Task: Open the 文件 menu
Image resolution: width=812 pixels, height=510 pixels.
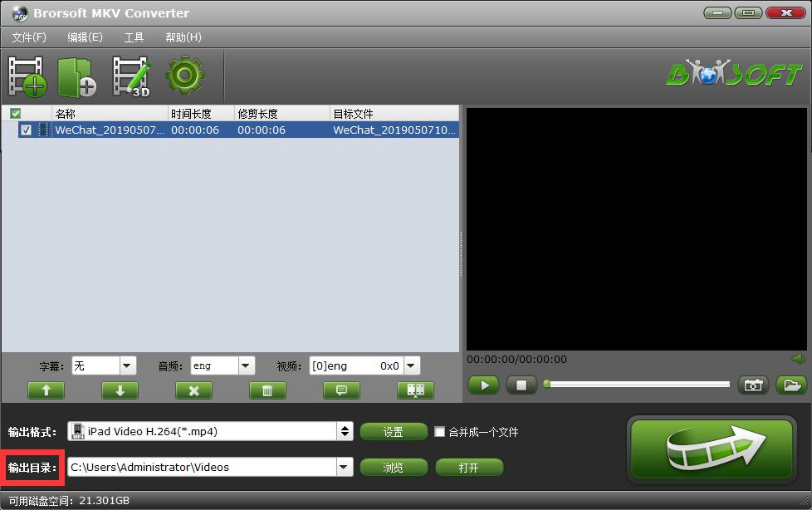Action: click(x=28, y=37)
